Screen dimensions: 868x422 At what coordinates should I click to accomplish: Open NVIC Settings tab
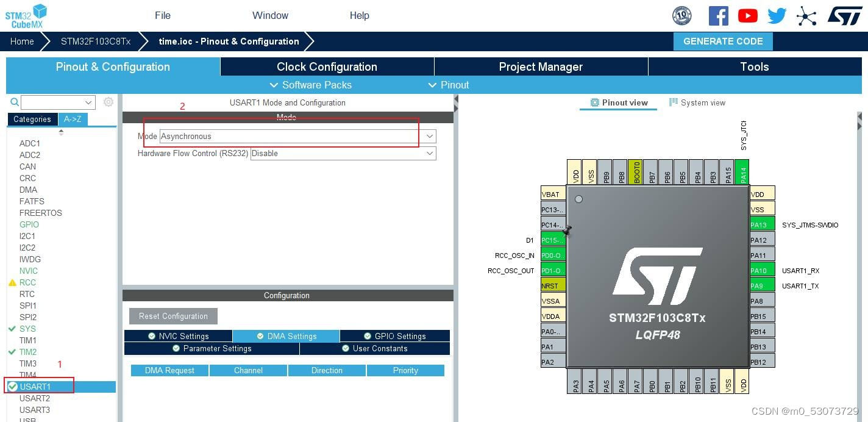[x=178, y=336]
